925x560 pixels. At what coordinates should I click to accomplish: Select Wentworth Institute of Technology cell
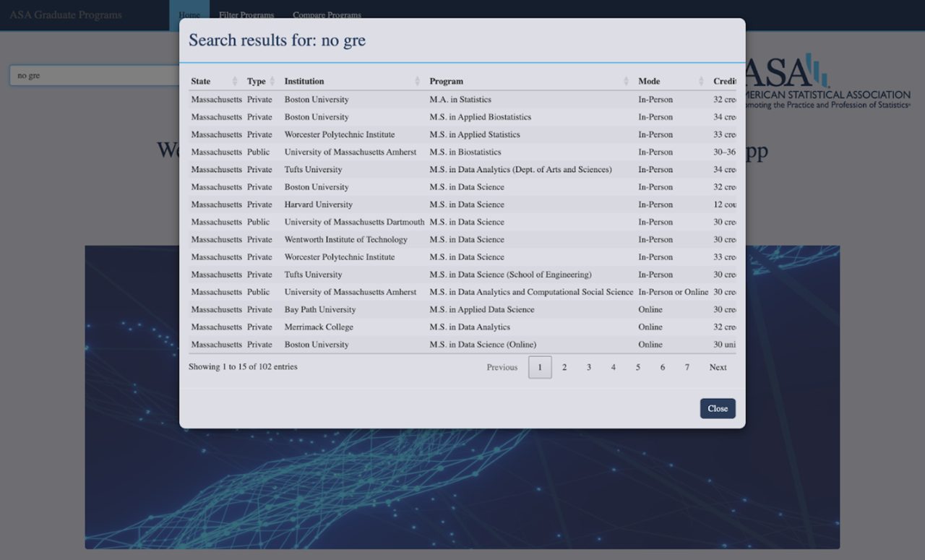pos(346,239)
